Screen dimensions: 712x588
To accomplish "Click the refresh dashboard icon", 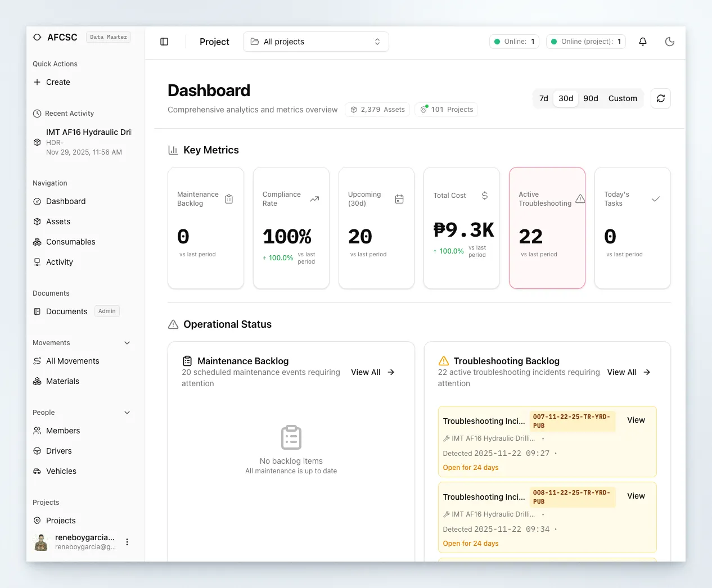I will tap(661, 98).
